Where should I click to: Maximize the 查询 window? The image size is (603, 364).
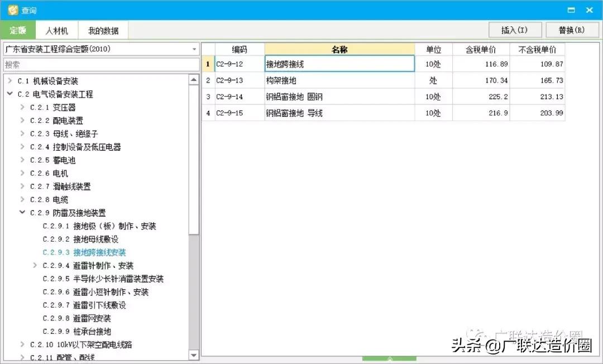coord(572,10)
